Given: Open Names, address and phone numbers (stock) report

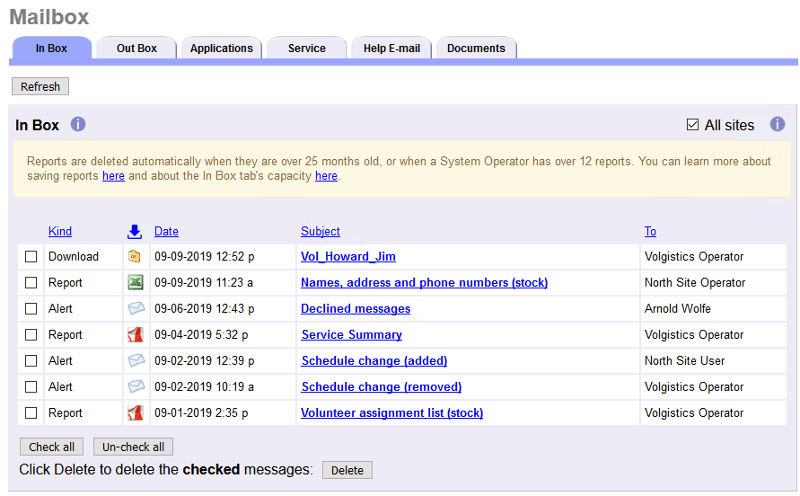Looking at the screenshot, I should point(424,282).
